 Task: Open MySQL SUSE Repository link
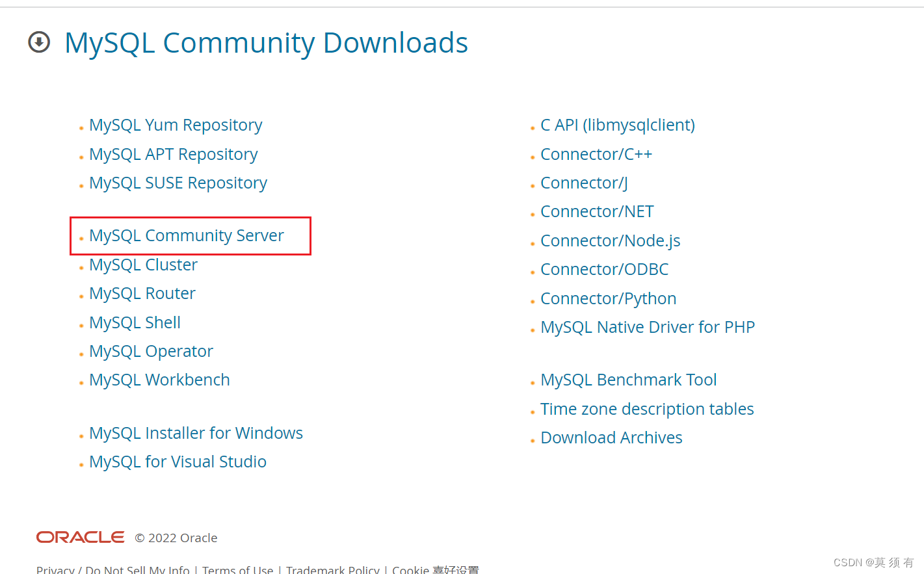click(x=178, y=183)
